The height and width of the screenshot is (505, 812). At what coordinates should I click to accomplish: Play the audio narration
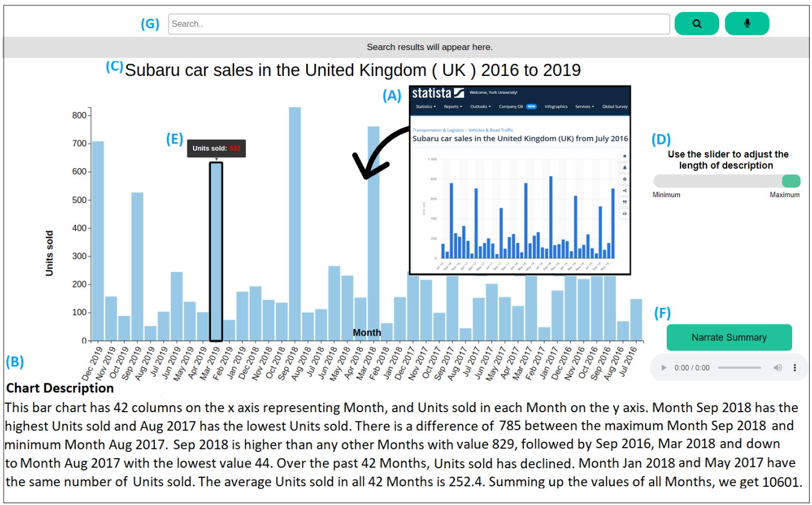[664, 368]
